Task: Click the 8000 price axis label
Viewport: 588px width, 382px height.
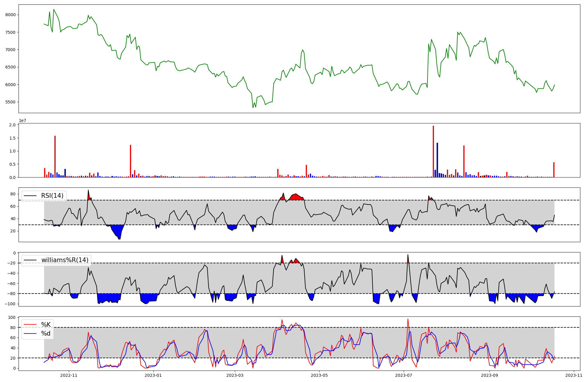Action: [x=11, y=15]
